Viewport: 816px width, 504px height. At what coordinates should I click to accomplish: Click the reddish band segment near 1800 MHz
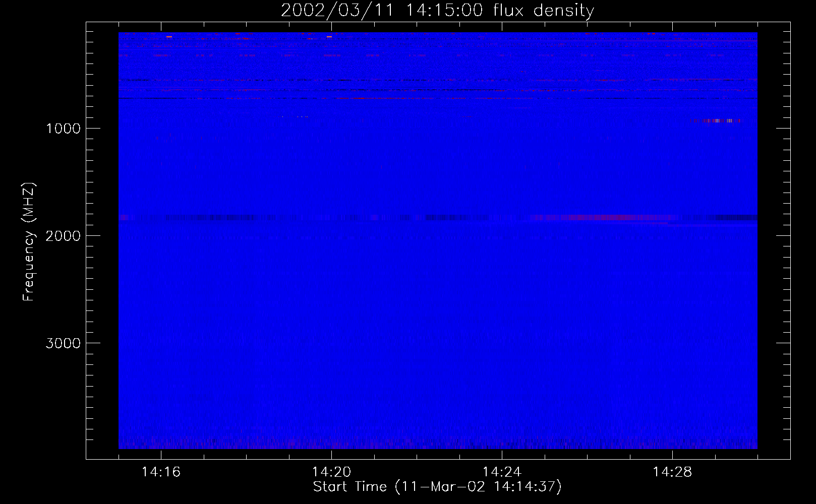point(605,218)
